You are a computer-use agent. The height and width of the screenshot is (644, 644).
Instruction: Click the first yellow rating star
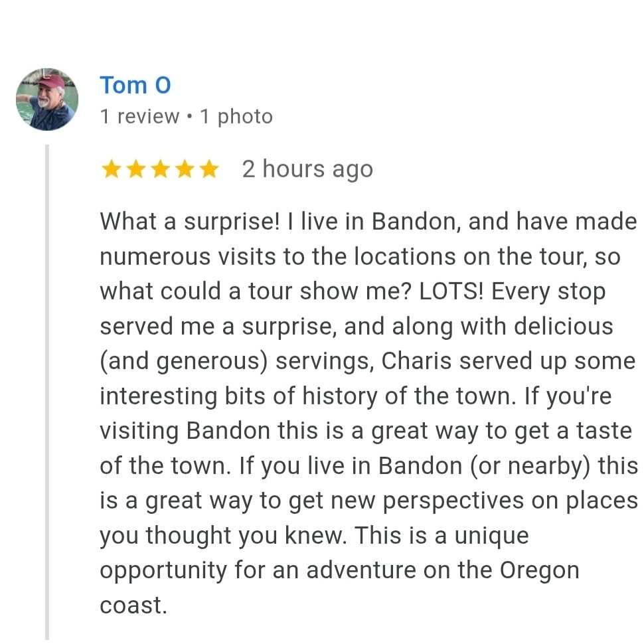click(x=110, y=170)
